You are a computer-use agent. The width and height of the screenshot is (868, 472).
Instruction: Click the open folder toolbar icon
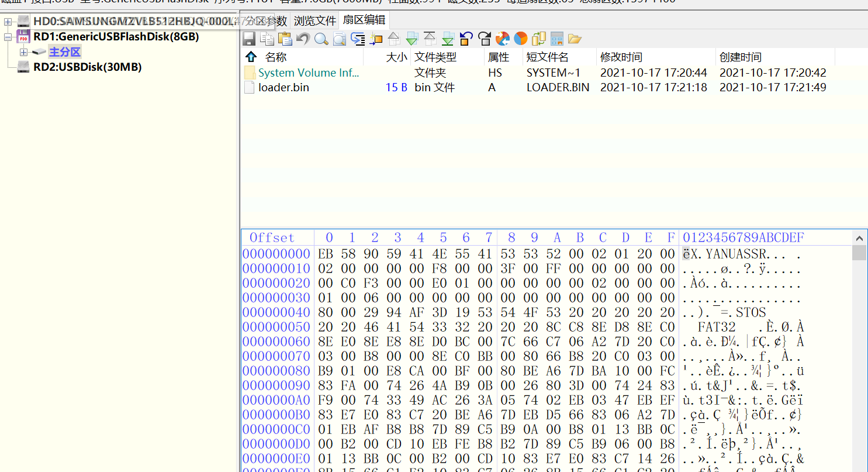click(575, 39)
